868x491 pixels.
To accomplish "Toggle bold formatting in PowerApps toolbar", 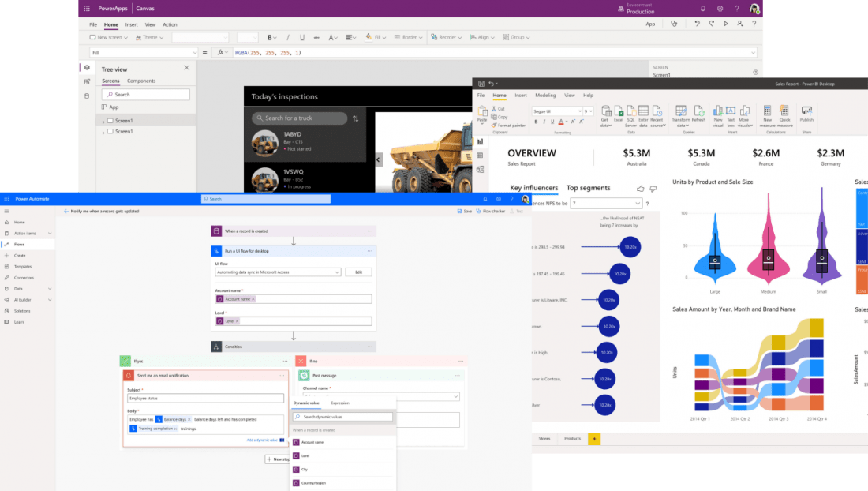I will point(269,37).
